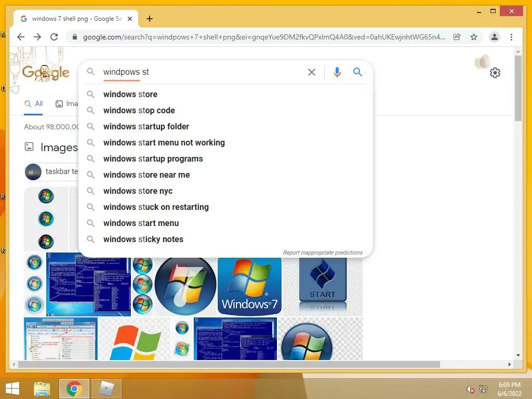This screenshot has width=532, height=399.
Task: Choose suggestion windows stop code
Action: 225,110
